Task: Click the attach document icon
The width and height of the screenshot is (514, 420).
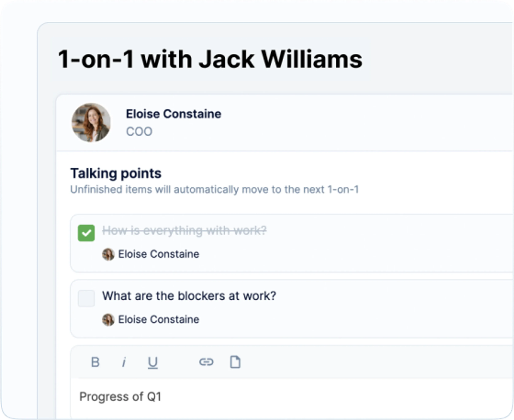Action: [235, 362]
